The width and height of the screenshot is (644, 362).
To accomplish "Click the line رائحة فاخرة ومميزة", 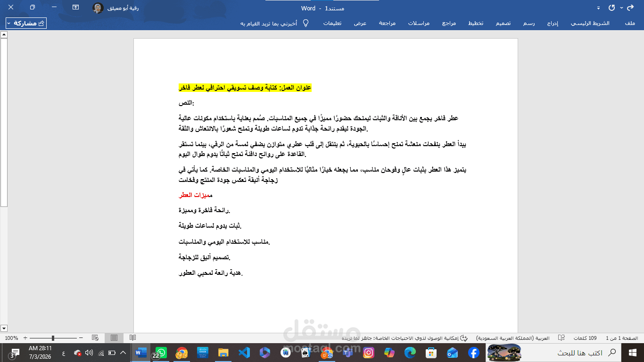I will [x=205, y=210].
